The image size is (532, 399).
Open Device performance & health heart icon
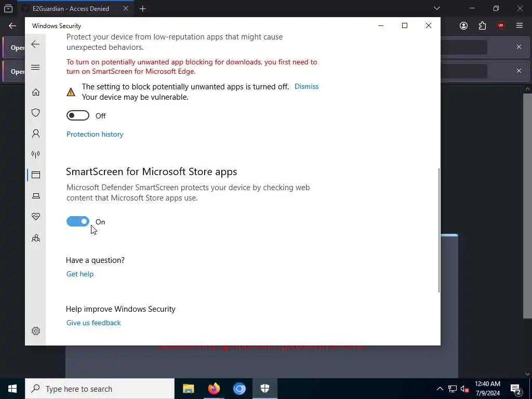click(36, 217)
